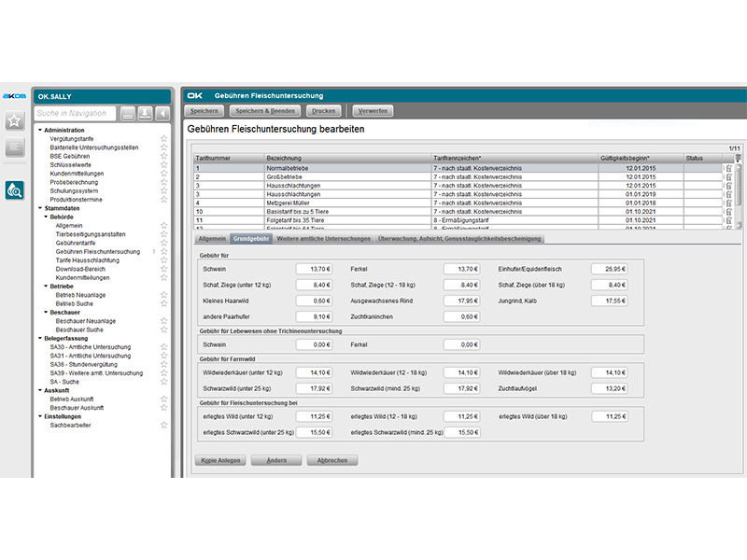Click the navigation download-arrow icon button
This screenshot has width=747, height=560.
click(146, 114)
